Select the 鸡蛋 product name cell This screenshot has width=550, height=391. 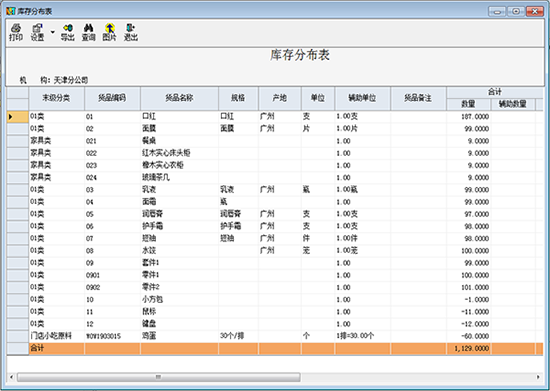pyautogui.click(x=179, y=336)
